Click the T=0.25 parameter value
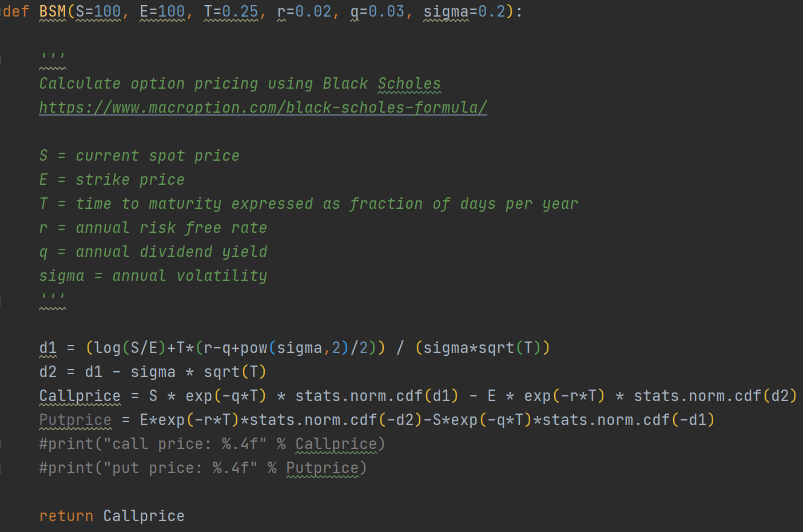 (231, 11)
